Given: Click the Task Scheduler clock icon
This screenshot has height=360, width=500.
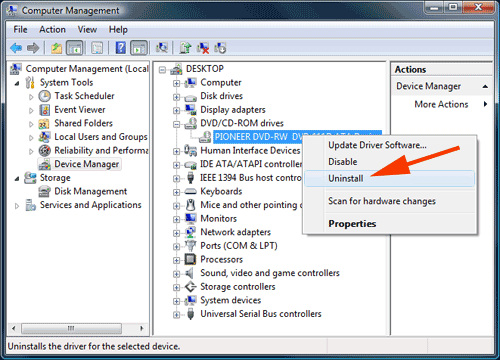Looking at the screenshot, I should (x=44, y=96).
